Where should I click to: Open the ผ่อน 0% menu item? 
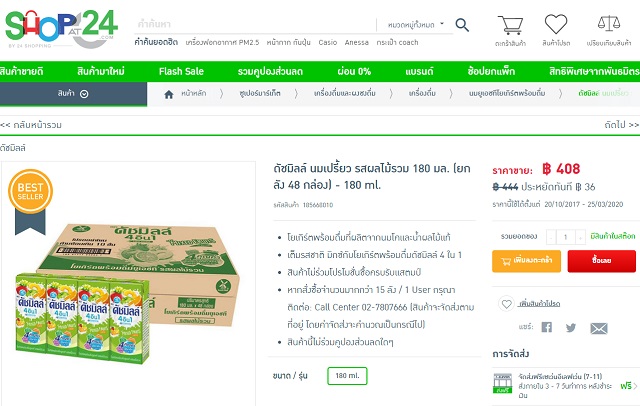coord(354,71)
